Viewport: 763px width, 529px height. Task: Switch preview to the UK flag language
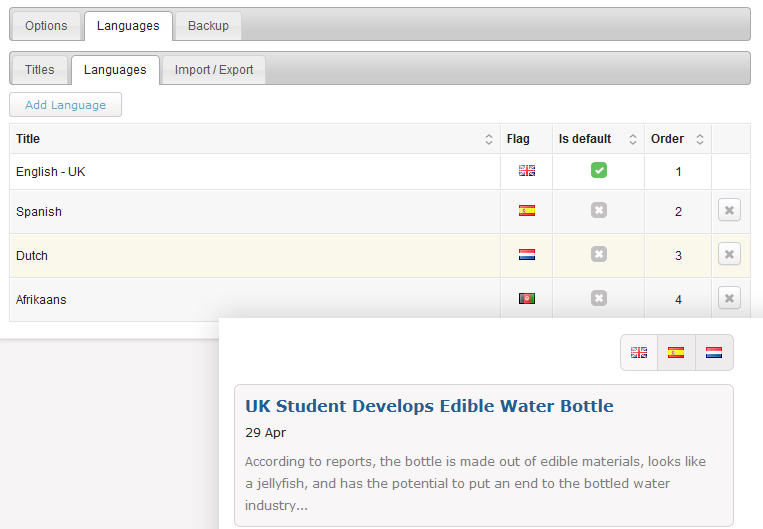pos(639,352)
